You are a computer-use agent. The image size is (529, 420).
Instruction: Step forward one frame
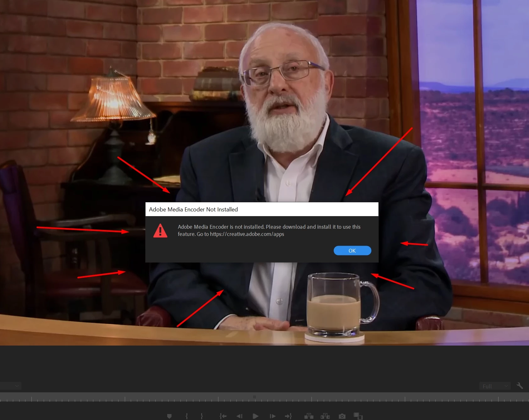point(273,416)
